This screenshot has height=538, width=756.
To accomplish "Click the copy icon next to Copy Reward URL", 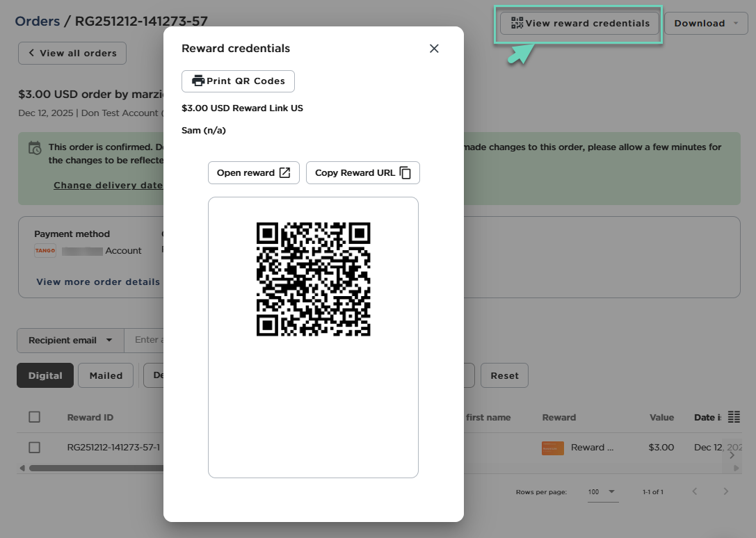I will pyautogui.click(x=405, y=173).
